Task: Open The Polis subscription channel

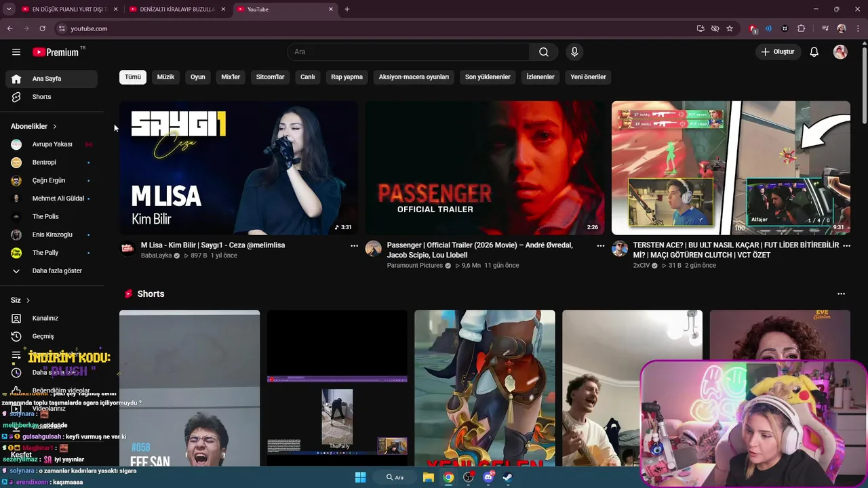Action: pos(52,217)
